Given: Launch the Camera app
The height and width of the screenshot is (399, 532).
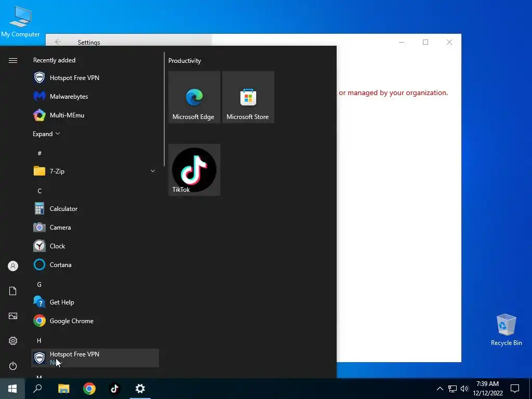Looking at the screenshot, I should click(x=95, y=228).
